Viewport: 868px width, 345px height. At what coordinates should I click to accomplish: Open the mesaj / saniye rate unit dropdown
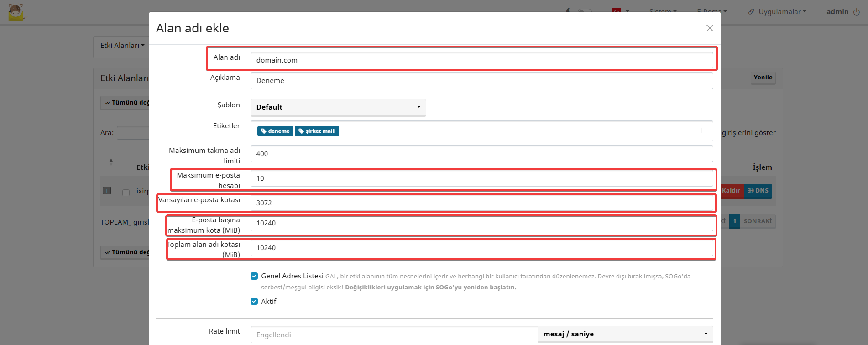tap(625, 334)
